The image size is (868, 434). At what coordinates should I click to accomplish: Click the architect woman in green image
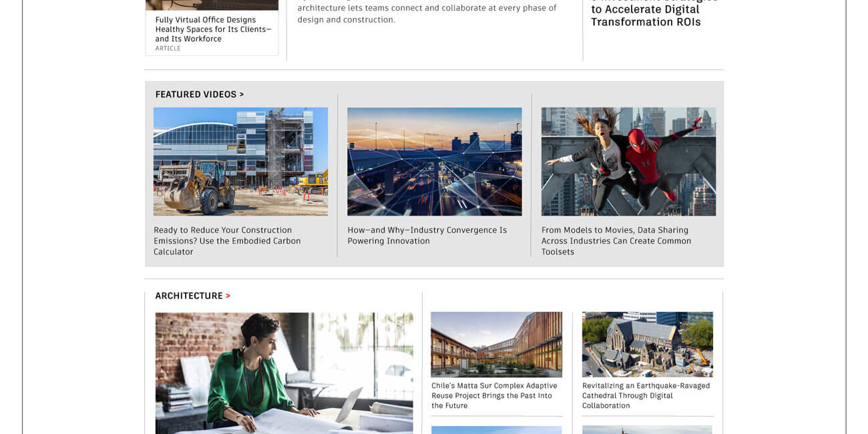(x=284, y=373)
